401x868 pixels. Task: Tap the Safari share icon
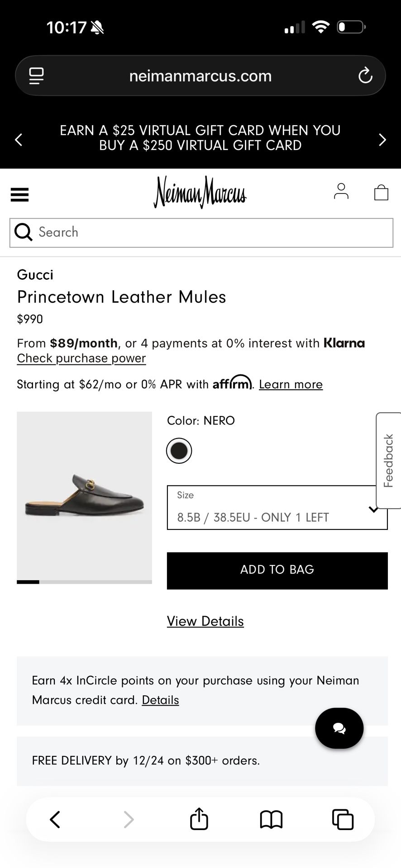[x=199, y=819]
